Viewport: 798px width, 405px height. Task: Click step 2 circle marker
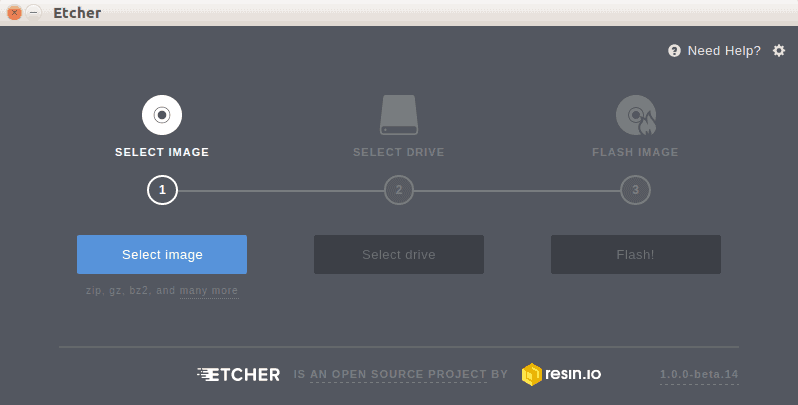(398, 190)
